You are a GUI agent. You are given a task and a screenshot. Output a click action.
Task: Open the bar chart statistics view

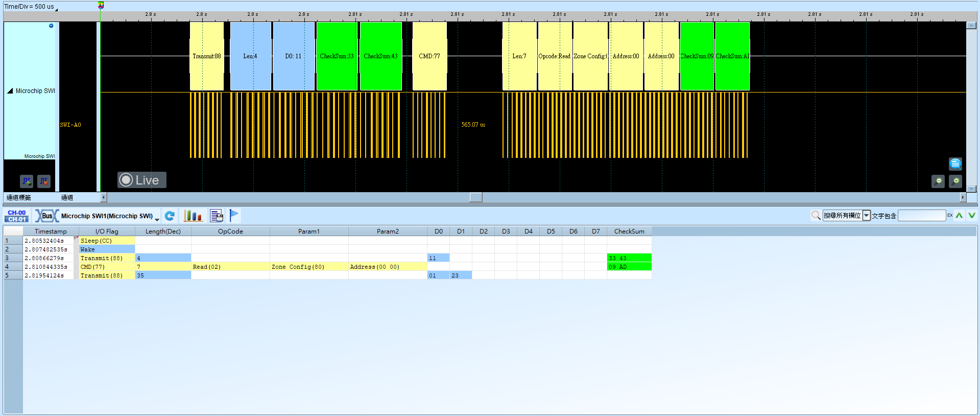click(193, 216)
